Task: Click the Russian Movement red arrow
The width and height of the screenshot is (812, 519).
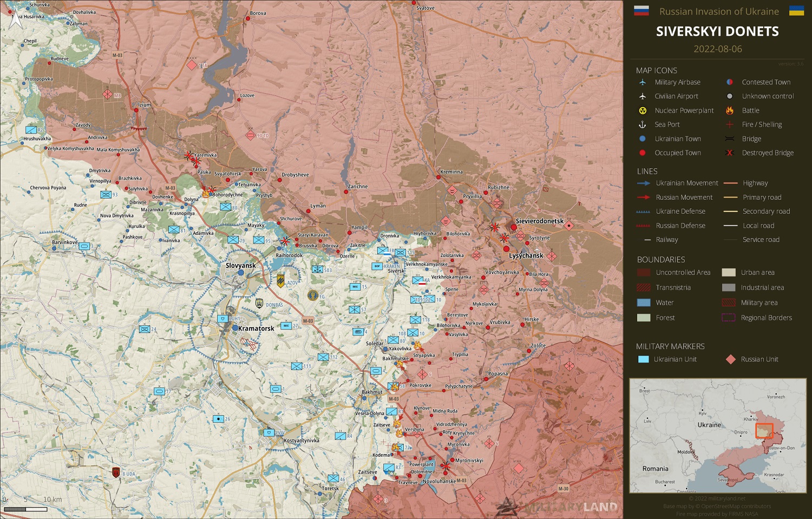Action: tap(644, 197)
